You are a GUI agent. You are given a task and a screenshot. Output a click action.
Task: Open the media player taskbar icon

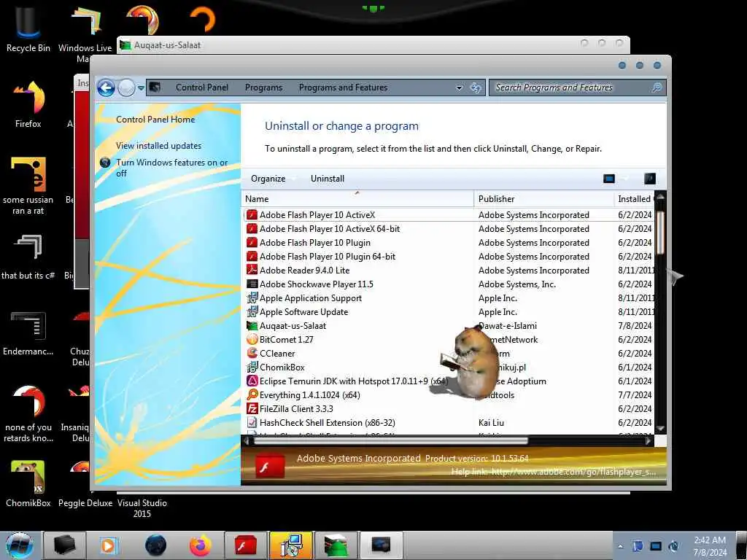[x=108, y=545]
